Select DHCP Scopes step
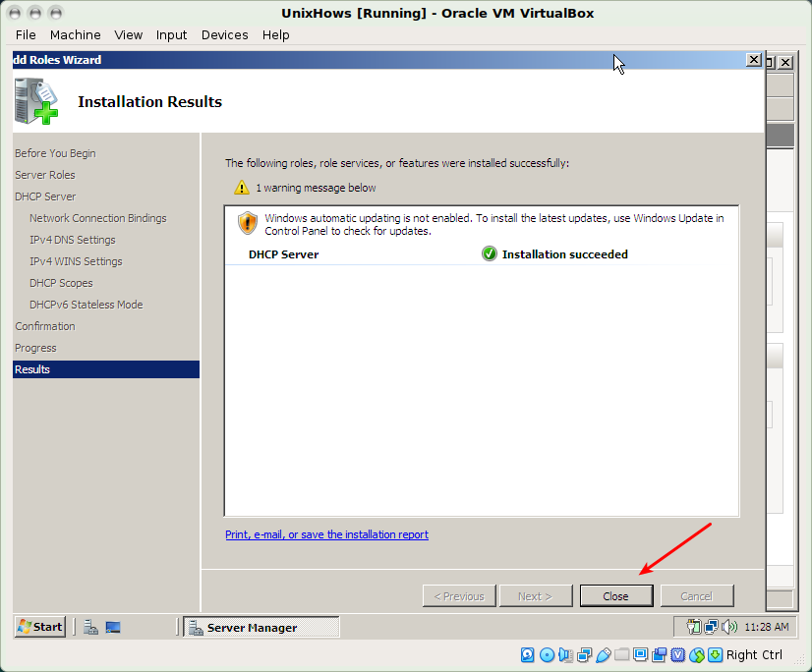812x672 pixels. (61, 283)
